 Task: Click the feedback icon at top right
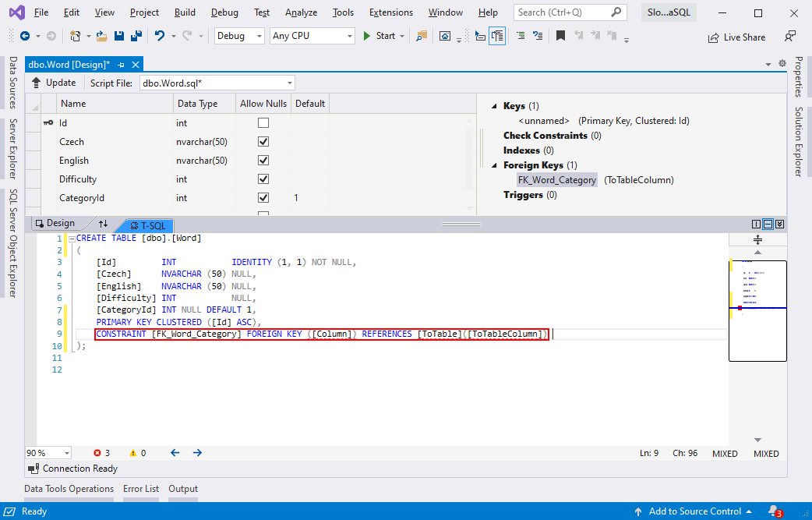789,37
